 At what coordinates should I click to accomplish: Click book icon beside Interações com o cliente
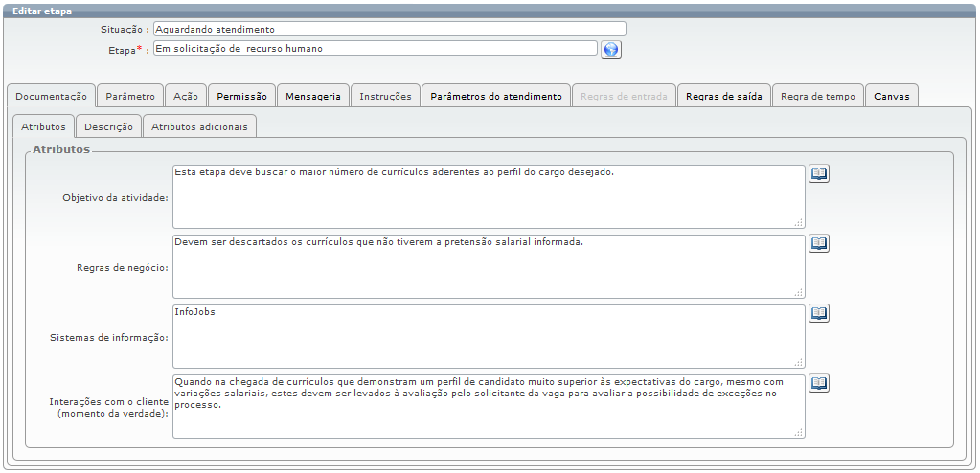click(x=819, y=383)
